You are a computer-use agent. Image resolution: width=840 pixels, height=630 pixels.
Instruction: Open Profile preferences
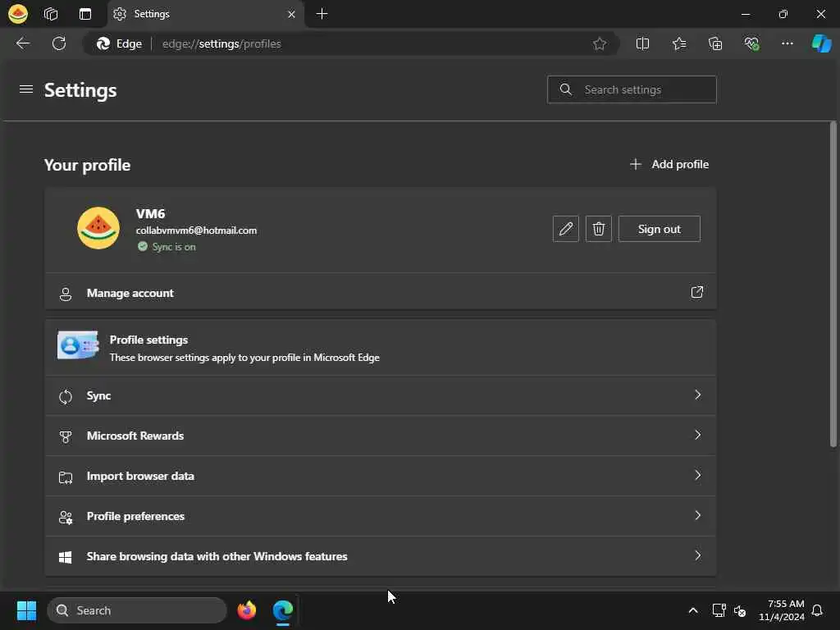pyautogui.click(x=381, y=516)
